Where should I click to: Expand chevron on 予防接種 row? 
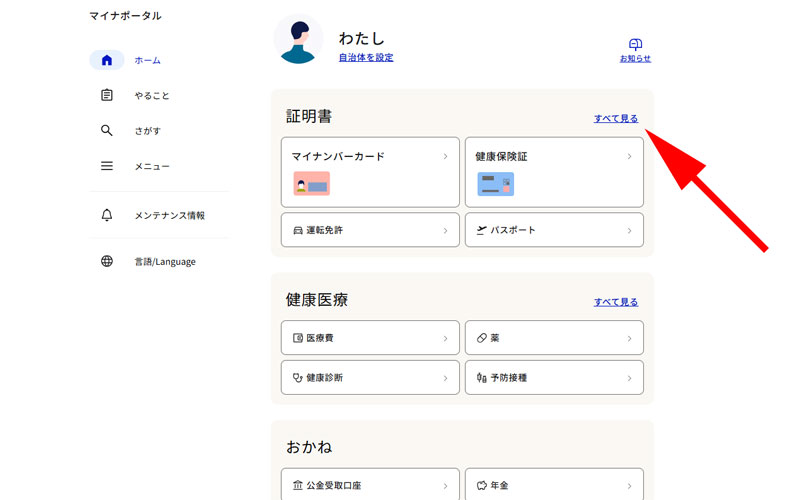coord(629,378)
